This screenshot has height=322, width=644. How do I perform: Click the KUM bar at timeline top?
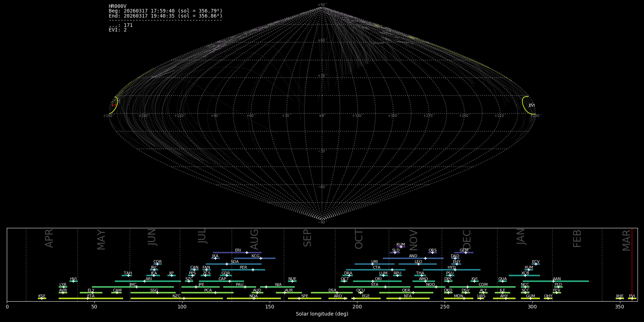[401, 247]
